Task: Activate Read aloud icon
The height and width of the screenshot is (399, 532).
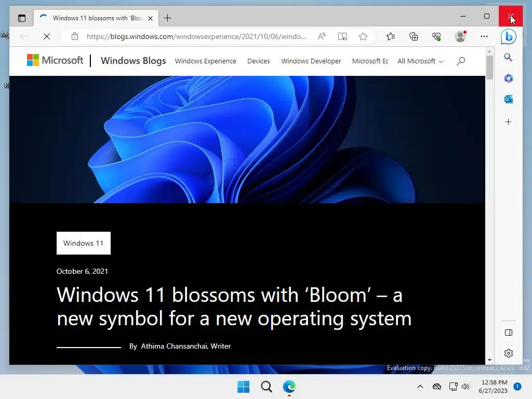Action: 322,36
